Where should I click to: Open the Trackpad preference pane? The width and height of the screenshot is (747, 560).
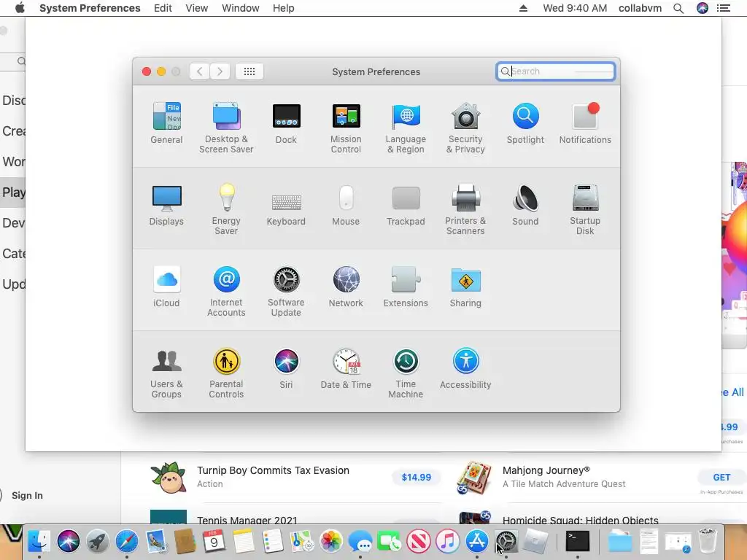pyautogui.click(x=406, y=205)
